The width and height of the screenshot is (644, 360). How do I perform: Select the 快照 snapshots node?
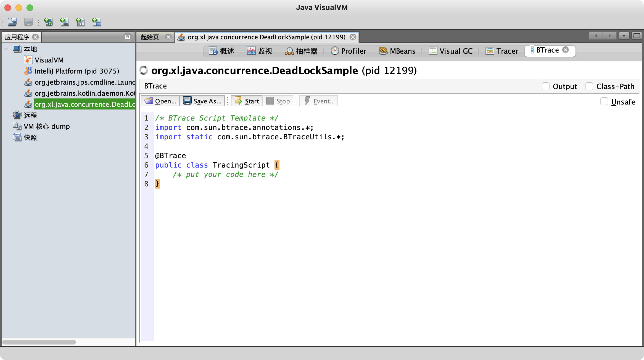coord(30,137)
